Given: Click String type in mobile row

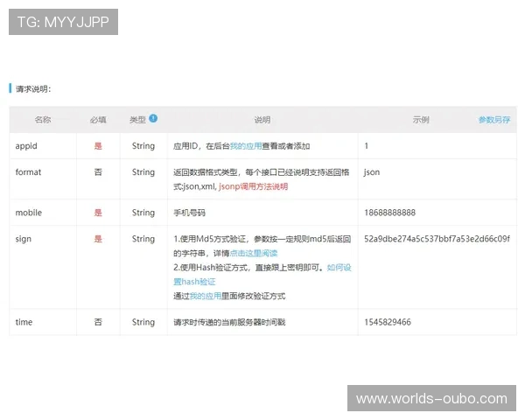Looking at the screenshot, I should pos(143,213).
